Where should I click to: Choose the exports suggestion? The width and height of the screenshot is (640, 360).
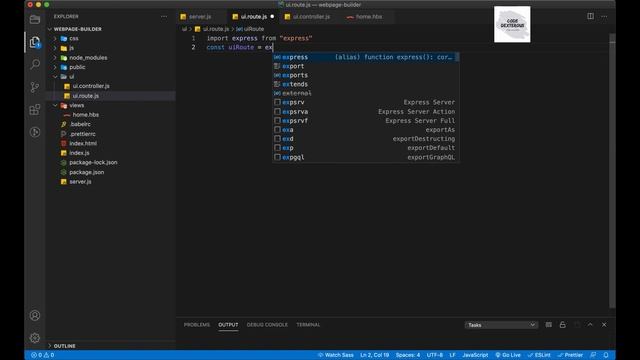coord(366,75)
